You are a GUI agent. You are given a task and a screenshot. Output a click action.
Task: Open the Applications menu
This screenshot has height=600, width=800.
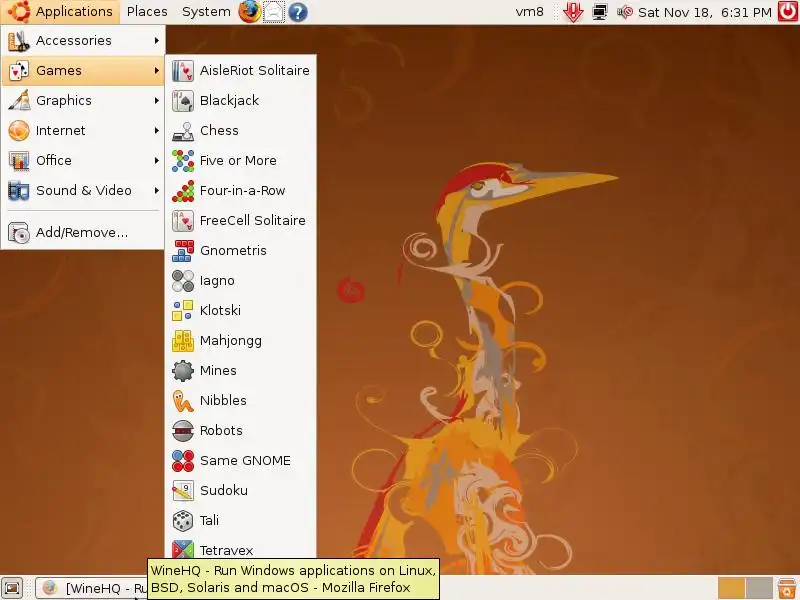click(x=60, y=12)
